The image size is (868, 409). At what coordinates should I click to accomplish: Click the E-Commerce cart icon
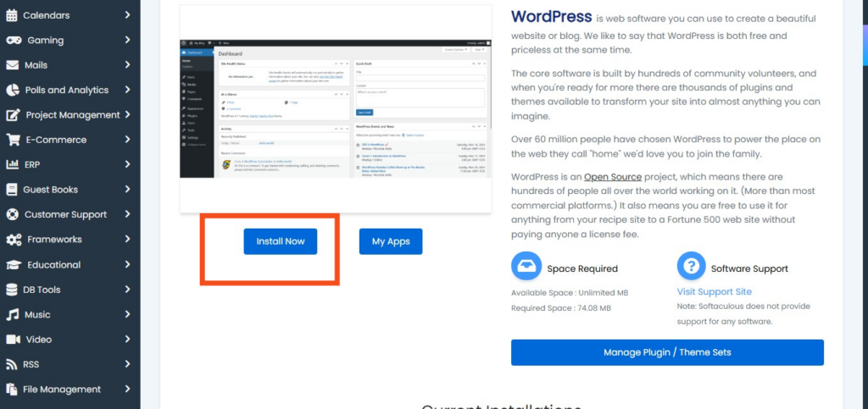coord(13,140)
